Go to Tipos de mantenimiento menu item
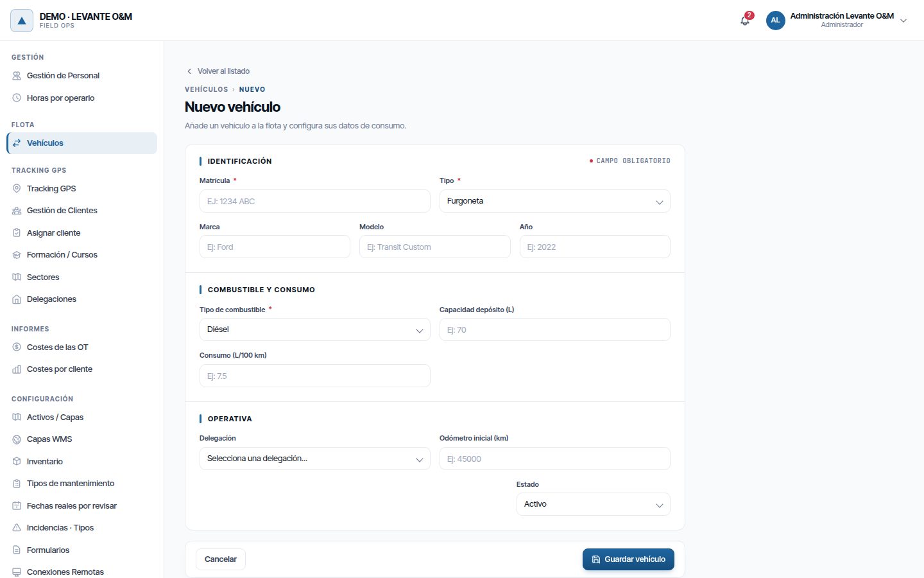Screen dimensions: 924x578 click(82, 484)
